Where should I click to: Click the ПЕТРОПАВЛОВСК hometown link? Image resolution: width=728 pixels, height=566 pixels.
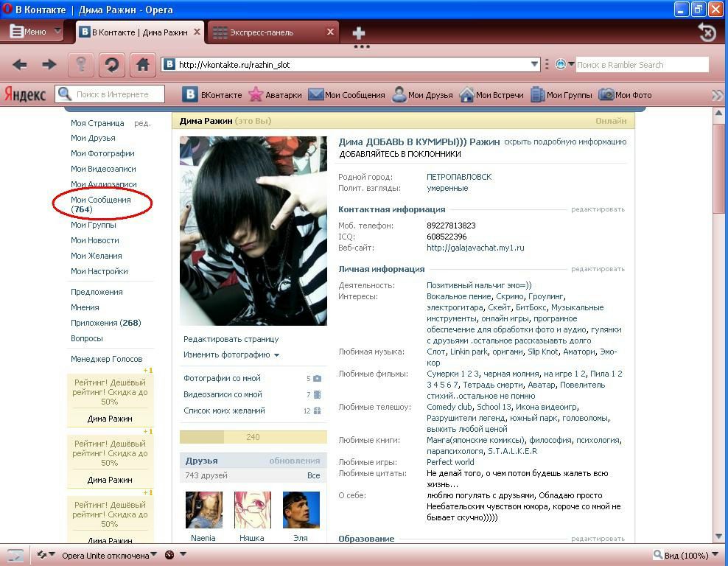click(x=459, y=177)
